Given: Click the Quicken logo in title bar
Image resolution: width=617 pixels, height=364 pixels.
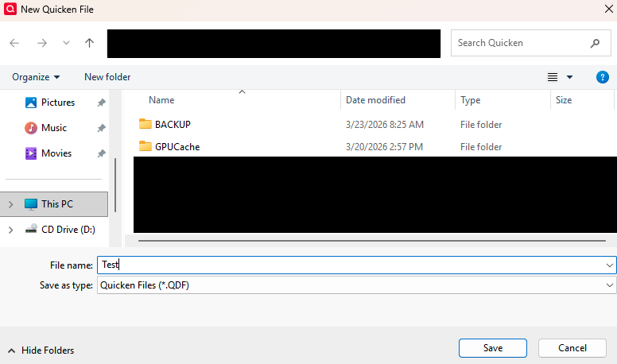Looking at the screenshot, I should pyautogui.click(x=10, y=9).
